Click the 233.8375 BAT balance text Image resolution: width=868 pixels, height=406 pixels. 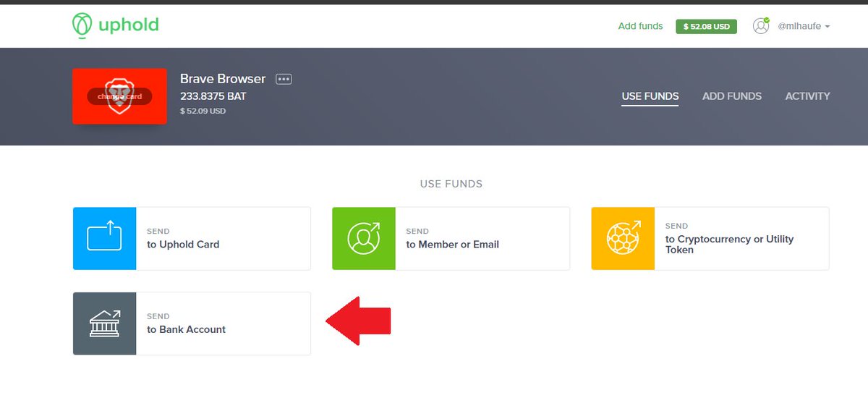pos(213,96)
